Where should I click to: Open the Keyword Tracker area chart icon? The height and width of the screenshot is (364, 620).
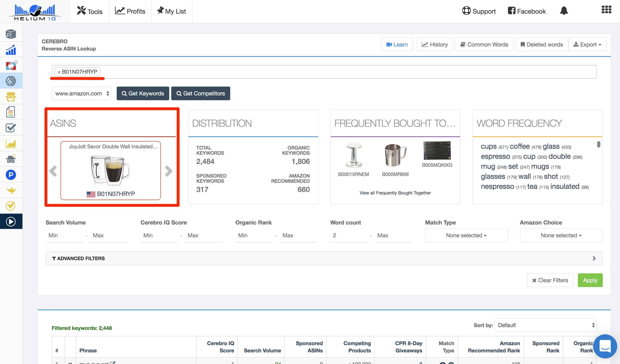click(x=11, y=143)
